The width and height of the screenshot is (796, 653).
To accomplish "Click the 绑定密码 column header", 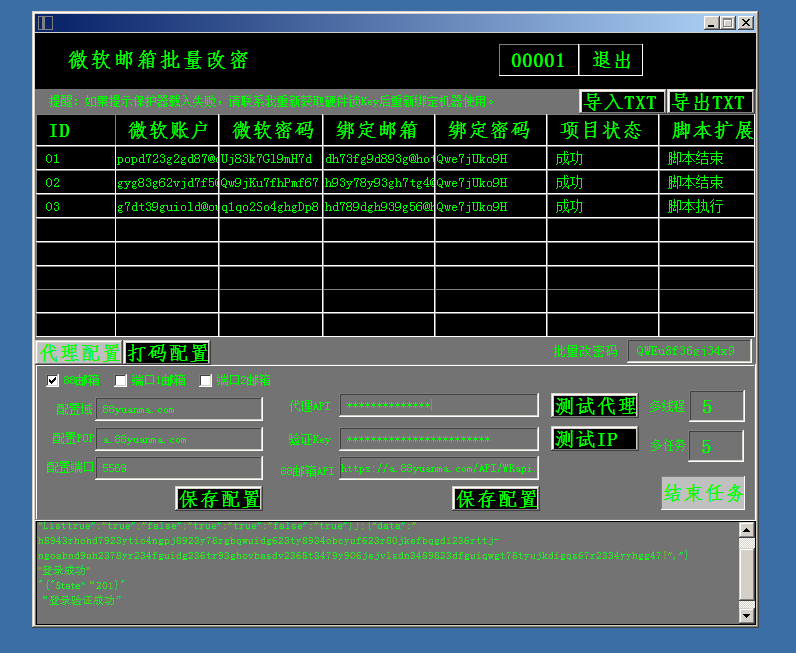I will click(x=491, y=130).
